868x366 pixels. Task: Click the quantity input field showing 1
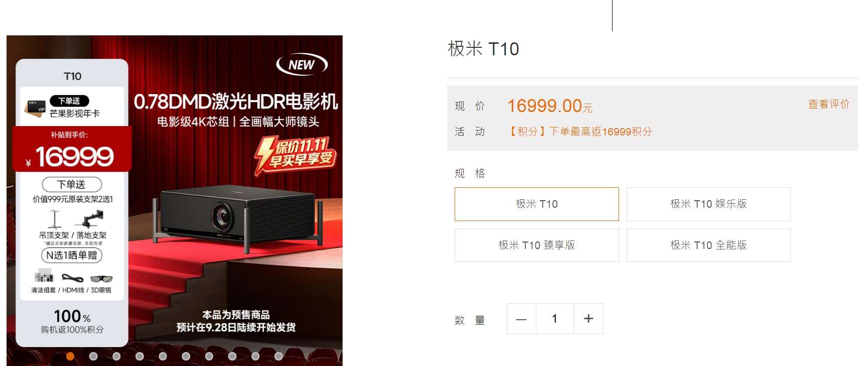(555, 319)
